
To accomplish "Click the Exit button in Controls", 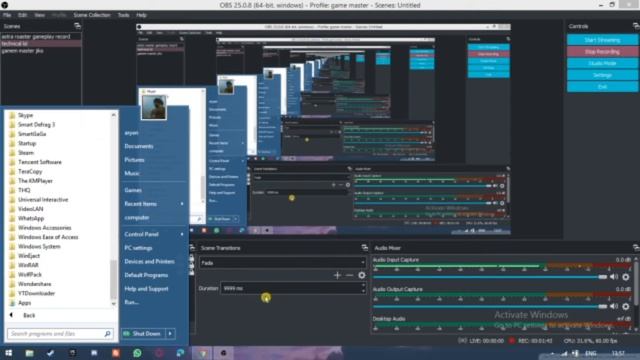I will coord(602,87).
